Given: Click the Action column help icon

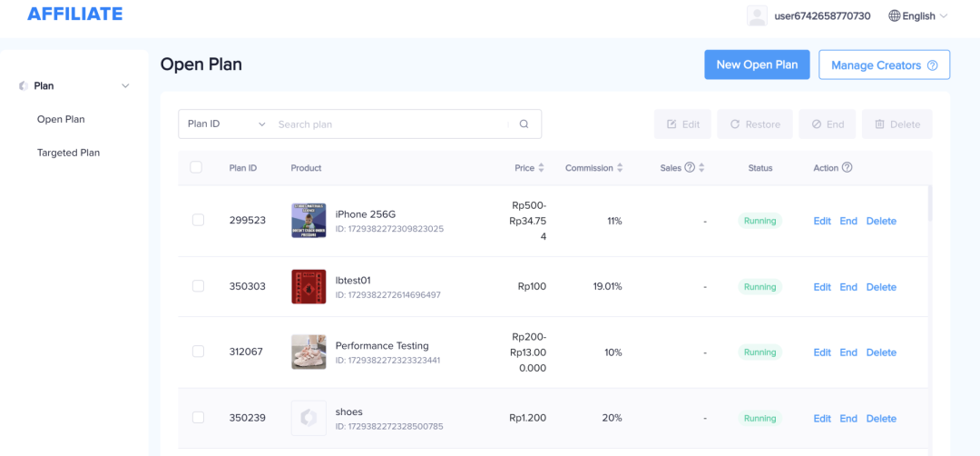Looking at the screenshot, I should (x=848, y=168).
